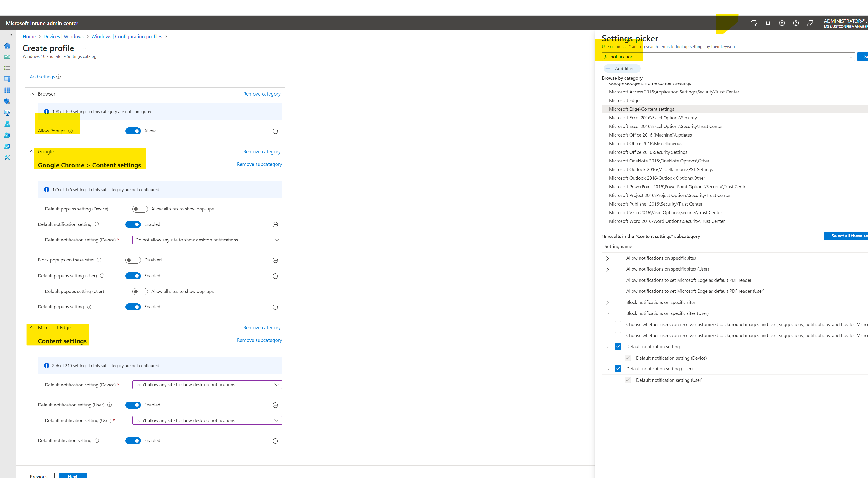This screenshot has width=868, height=478.
Task: Collapse Default notification setting (User) picker row
Action: (x=607, y=369)
